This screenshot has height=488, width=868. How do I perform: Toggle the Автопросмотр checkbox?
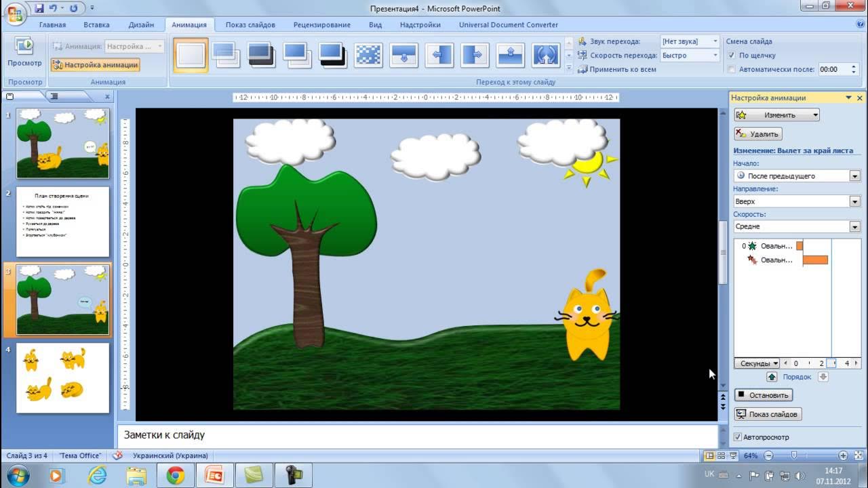738,437
